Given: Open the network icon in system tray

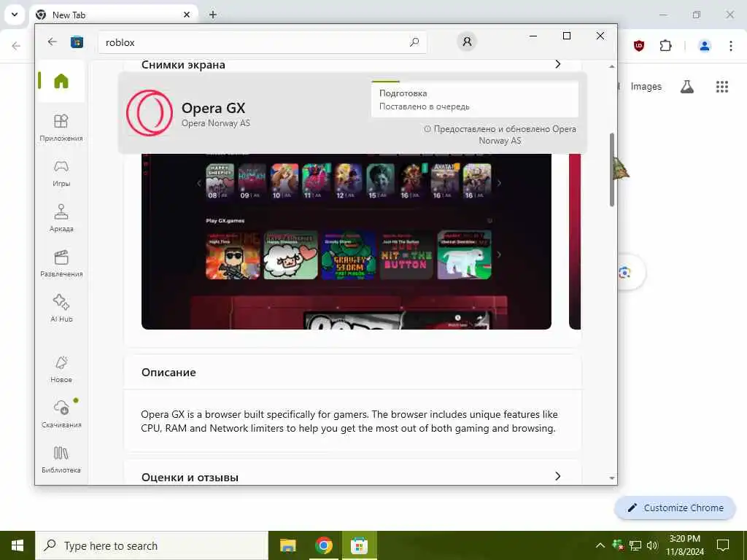Looking at the screenshot, I should click(x=635, y=545).
